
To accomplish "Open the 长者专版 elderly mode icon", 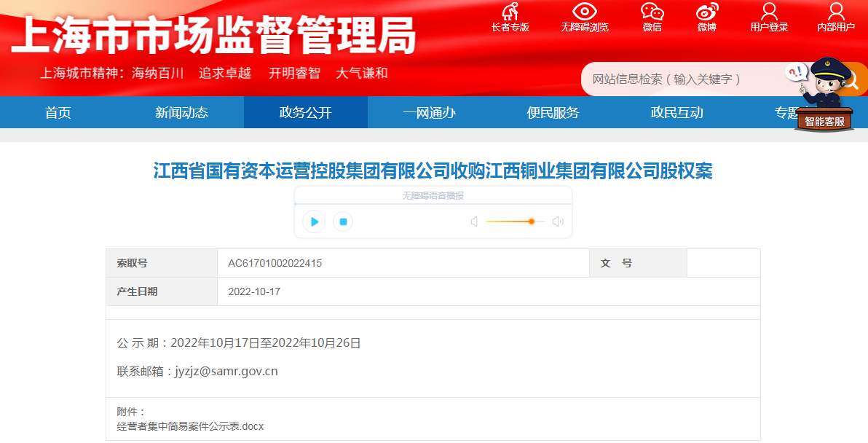I will [510, 11].
